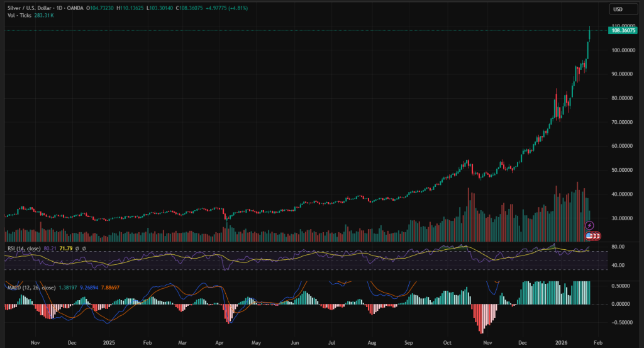Click the US flag economic event icon
The image size is (644, 348).
[x=590, y=235]
